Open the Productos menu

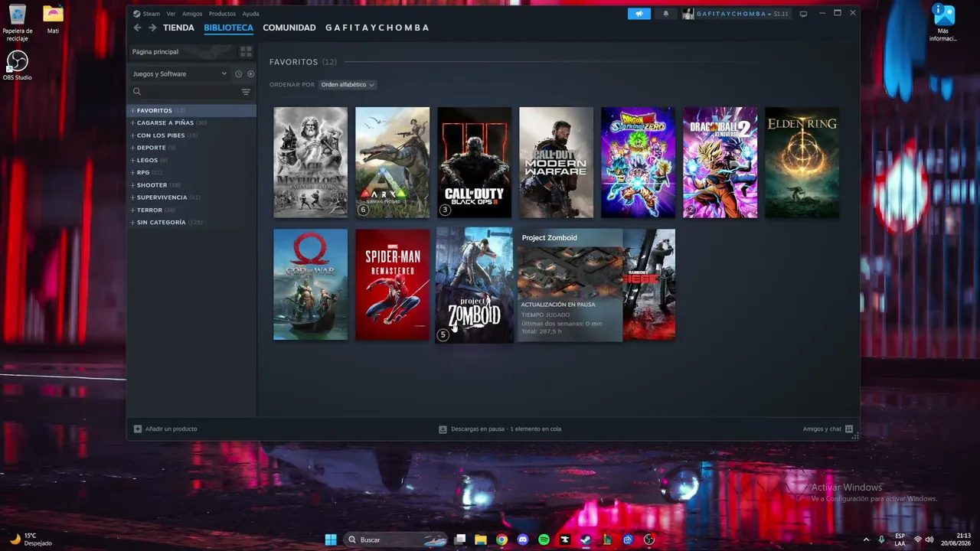222,14
